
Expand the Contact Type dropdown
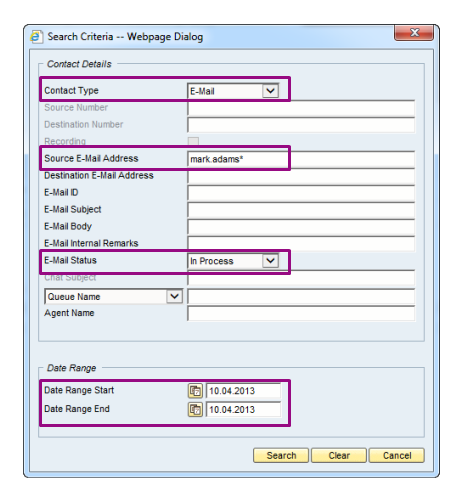click(270, 91)
